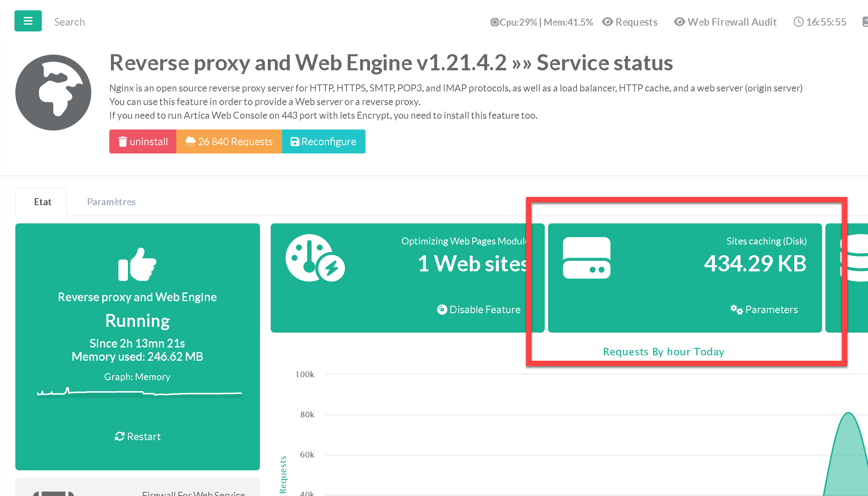
Task: Click the memory usage sparkline graph
Action: tap(139, 392)
